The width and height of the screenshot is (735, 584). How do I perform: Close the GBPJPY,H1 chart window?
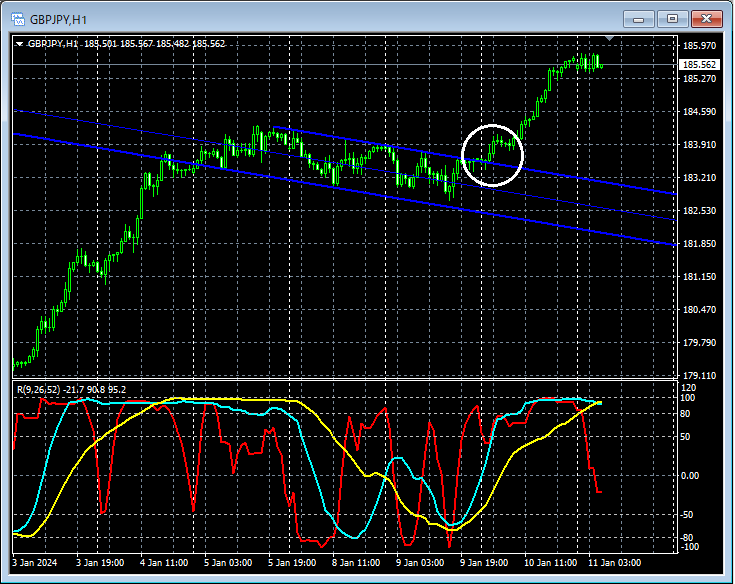[707, 19]
